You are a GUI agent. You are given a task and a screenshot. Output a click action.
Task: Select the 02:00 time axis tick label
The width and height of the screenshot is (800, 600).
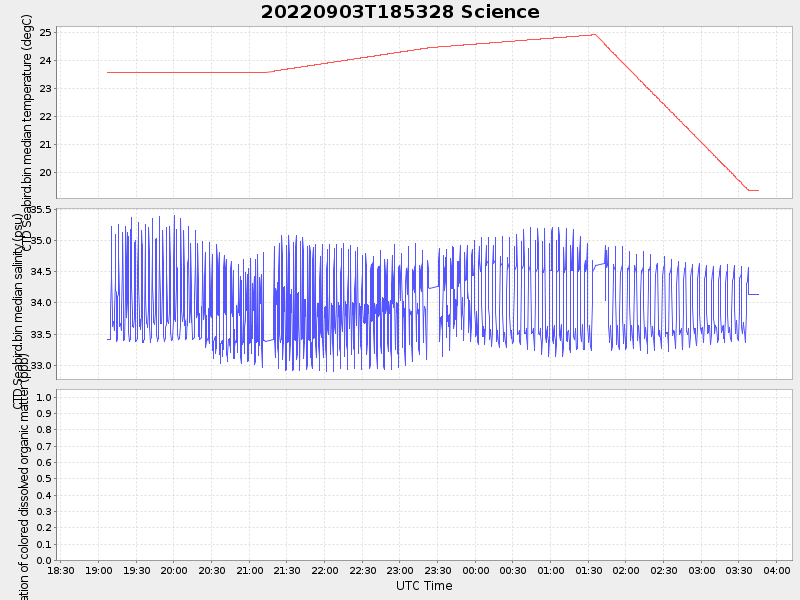[x=626, y=570]
